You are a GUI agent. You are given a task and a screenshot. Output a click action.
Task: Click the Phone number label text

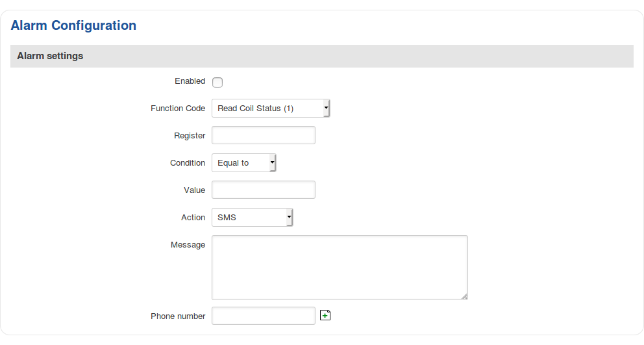pyautogui.click(x=178, y=316)
